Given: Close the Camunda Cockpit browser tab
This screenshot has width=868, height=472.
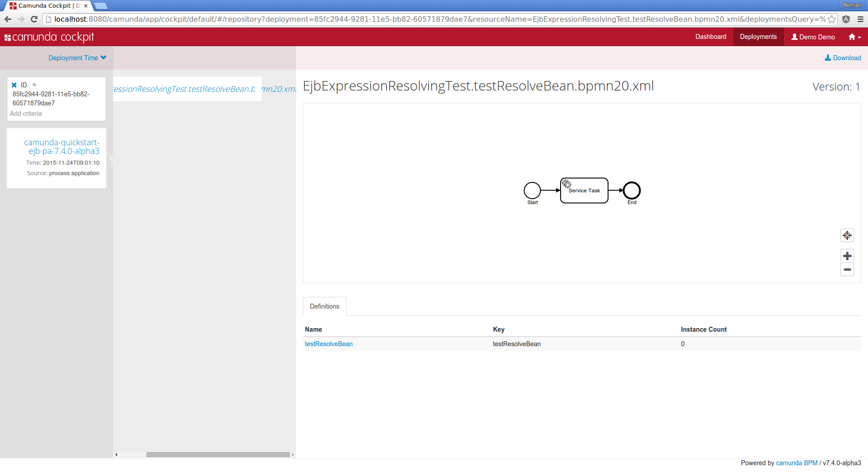Looking at the screenshot, I should coord(86,6).
